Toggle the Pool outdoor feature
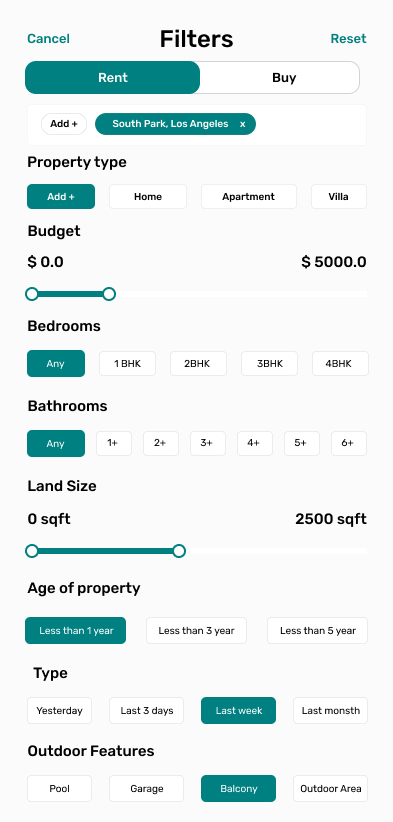This screenshot has height=822, width=393. (59, 788)
